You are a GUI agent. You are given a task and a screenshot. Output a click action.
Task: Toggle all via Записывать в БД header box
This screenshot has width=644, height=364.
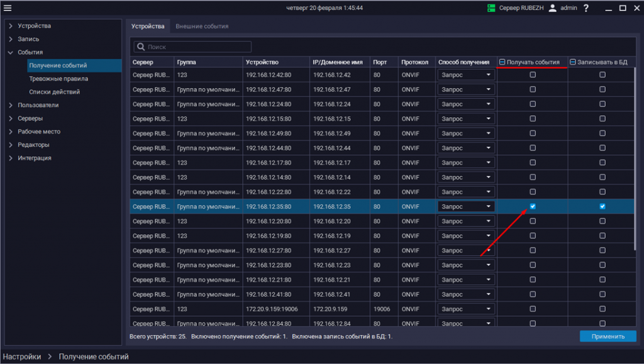[x=573, y=62]
